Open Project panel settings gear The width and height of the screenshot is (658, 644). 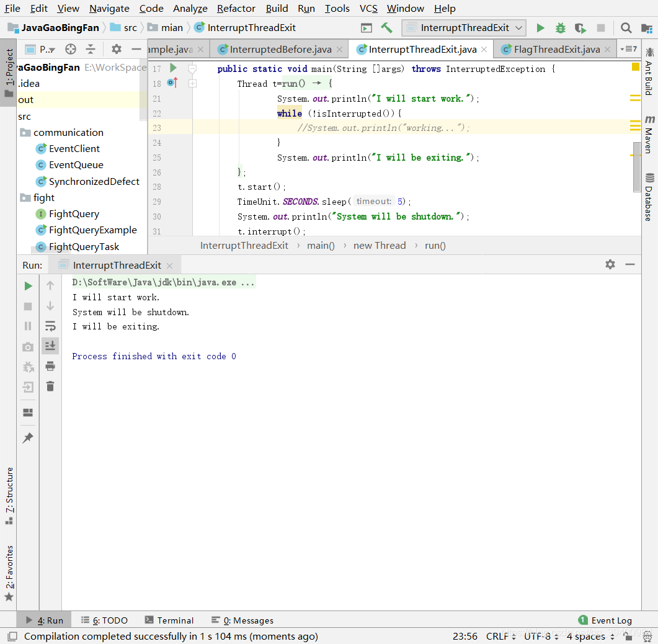click(116, 49)
